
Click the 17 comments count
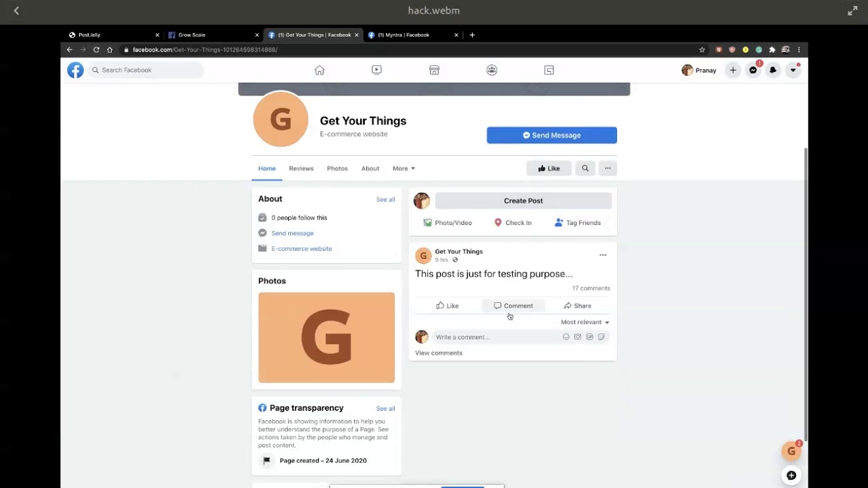pos(591,288)
